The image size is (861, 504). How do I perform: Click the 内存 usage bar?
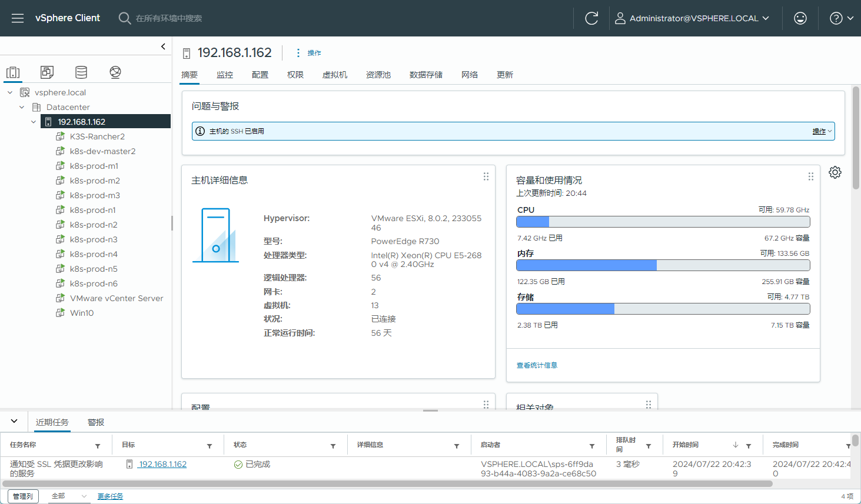[663, 265]
